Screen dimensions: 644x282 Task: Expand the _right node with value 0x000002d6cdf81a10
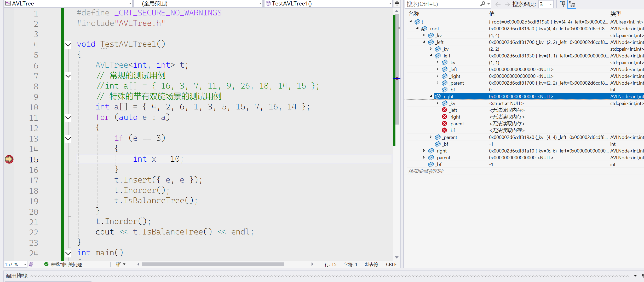(424, 150)
